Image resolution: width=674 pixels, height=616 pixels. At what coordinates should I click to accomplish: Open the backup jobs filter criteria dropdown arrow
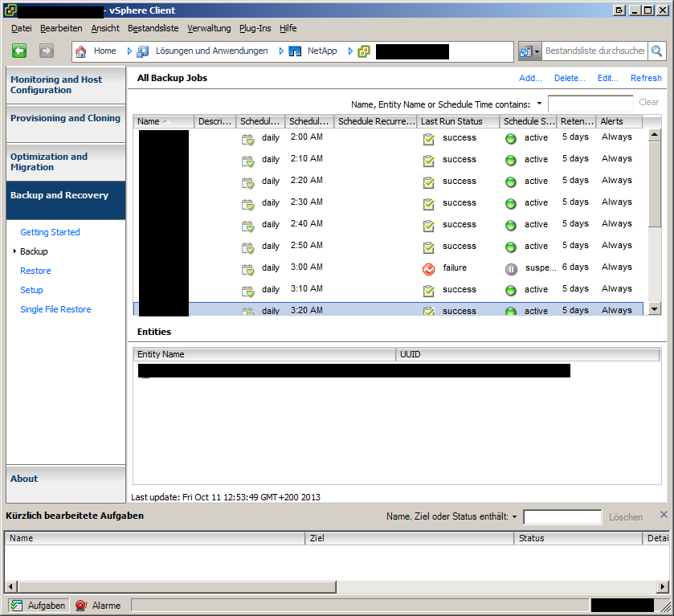(x=539, y=104)
